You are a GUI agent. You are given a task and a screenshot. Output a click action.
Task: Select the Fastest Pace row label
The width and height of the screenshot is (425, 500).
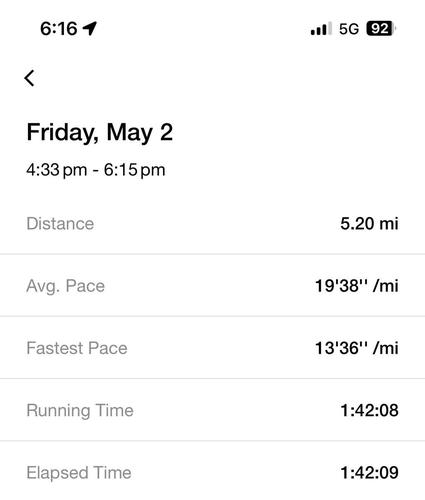[77, 348]
